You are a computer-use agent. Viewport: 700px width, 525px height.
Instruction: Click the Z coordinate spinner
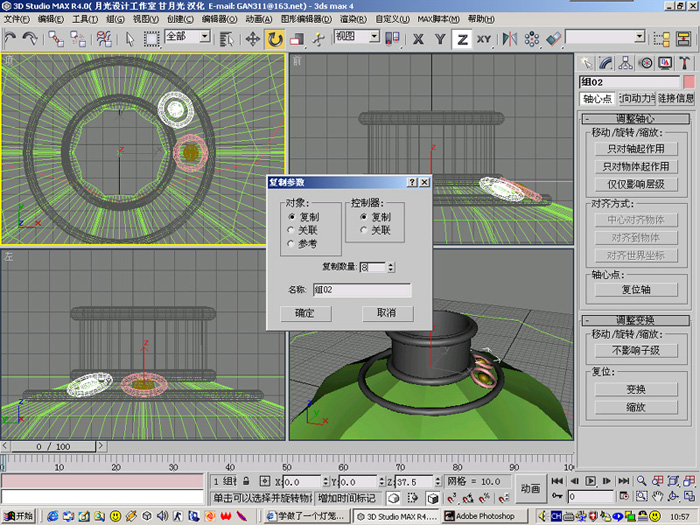(x=438, y=482)
